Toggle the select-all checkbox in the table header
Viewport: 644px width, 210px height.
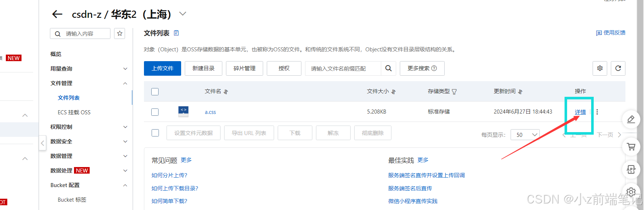click(155, 92)
